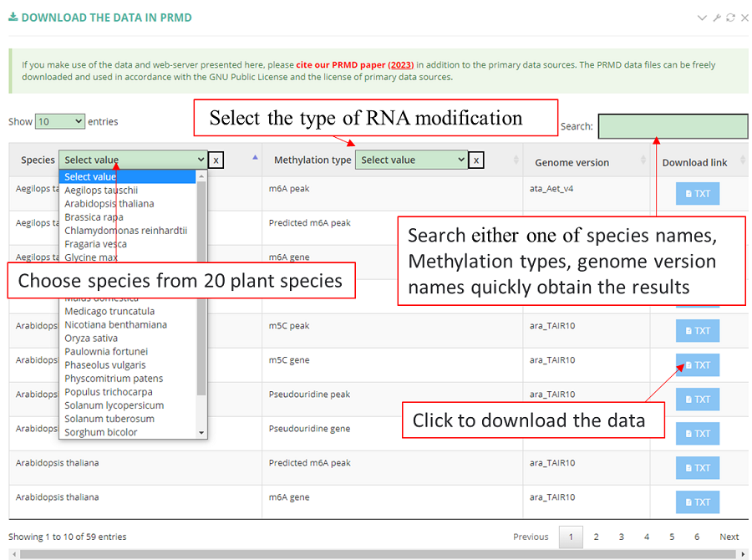
Task: Jump to page 6 of results
Action: pos(697,537)
